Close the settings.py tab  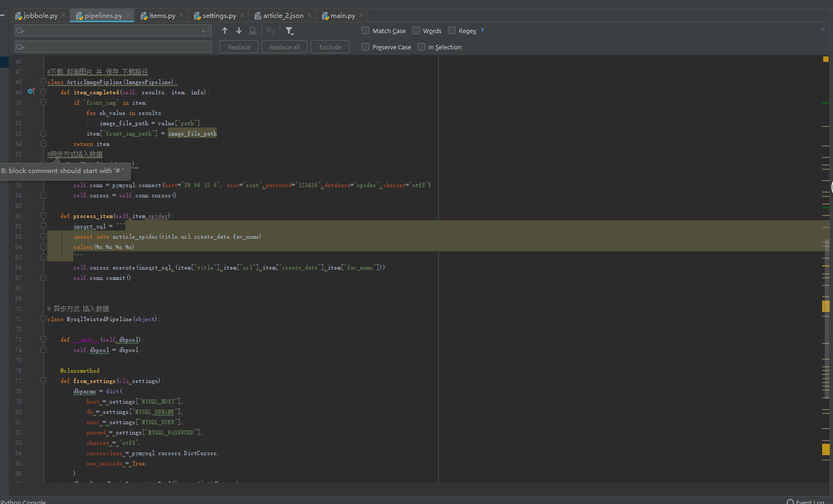pyautogui.click(x=242, y=15)
